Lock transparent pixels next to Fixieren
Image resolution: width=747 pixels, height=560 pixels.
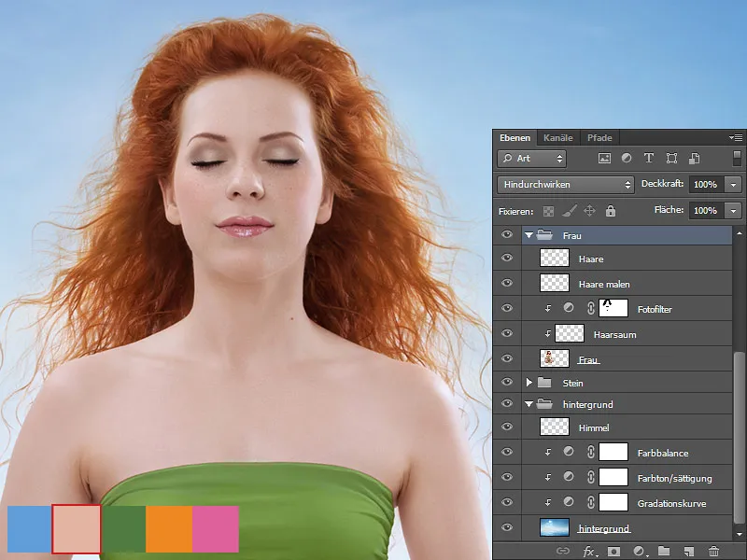click(x=548, y=211)
